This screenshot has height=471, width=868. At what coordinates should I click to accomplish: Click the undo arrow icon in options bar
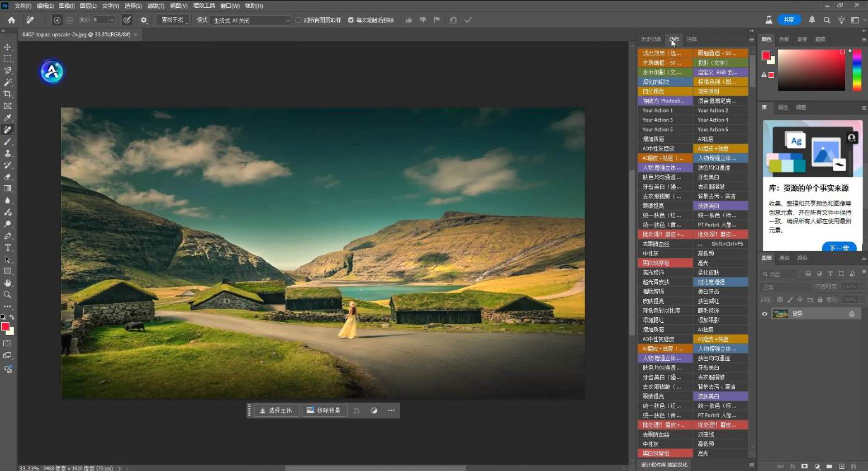click(453, 20)
